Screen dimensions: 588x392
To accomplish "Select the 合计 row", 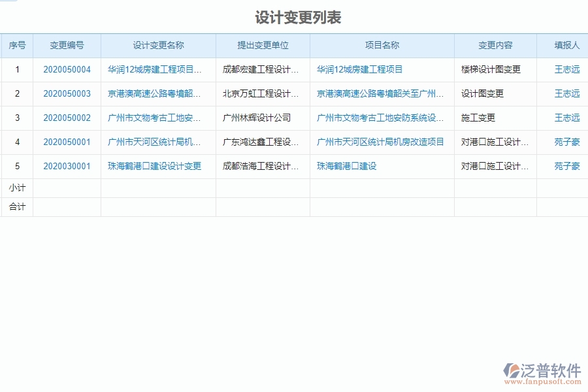I will (18, 206).
